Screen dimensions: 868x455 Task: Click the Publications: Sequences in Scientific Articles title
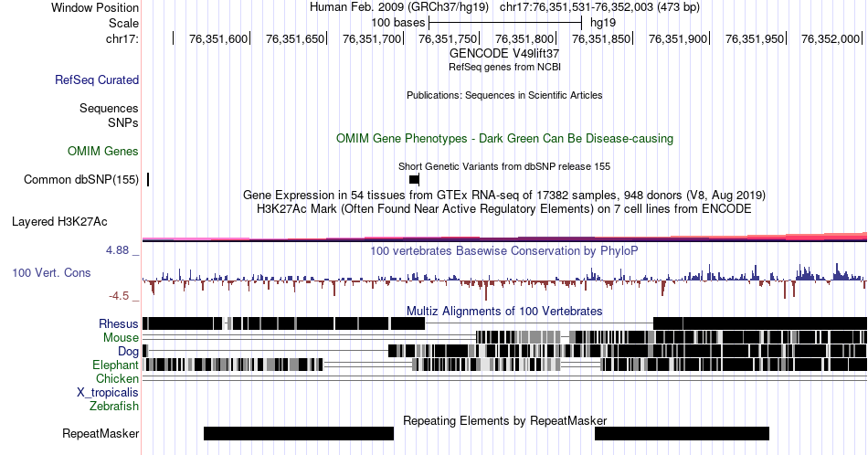coord(504,95)
